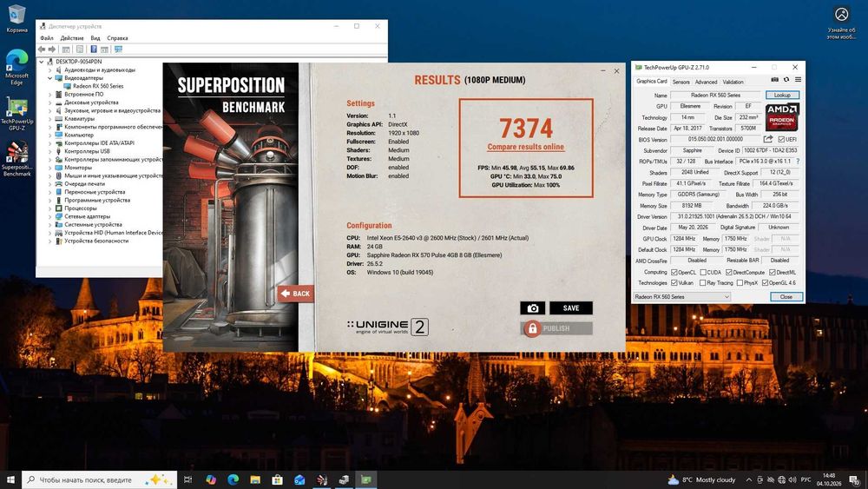Click GPU-Z refresh icon
Viewport: 868px width, 489px height.
click(x=786, y=80)
